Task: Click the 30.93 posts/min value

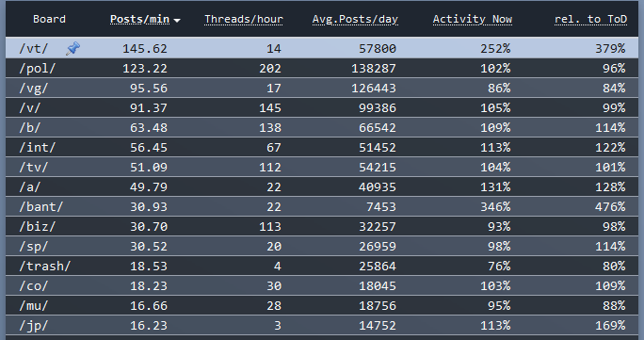Action: coord(149,206)
